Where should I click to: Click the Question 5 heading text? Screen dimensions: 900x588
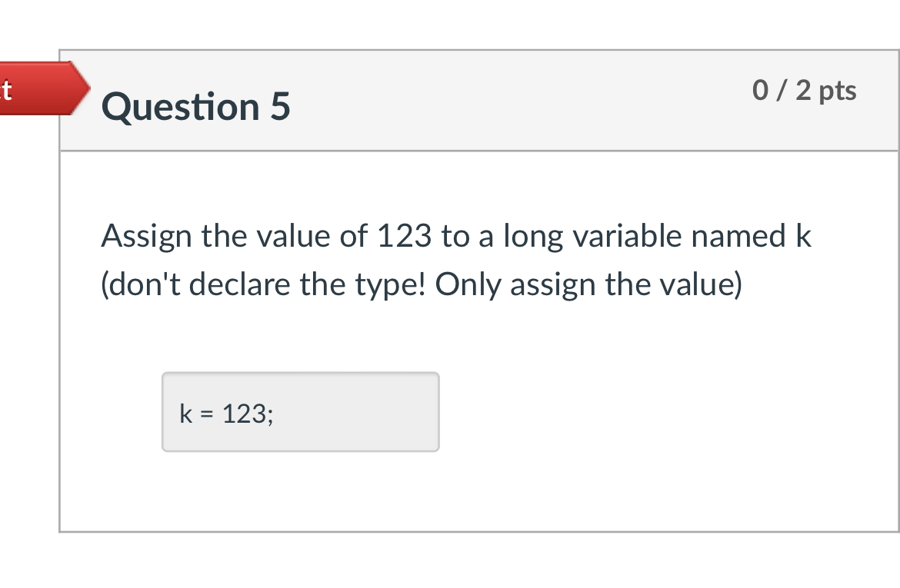pyautogui.click(x=196, y=107)
